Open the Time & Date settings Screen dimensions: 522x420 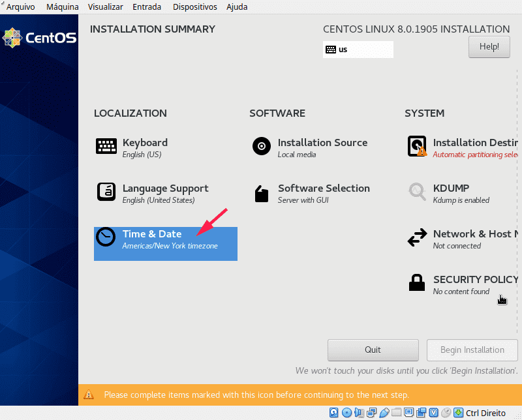[166, 243]
